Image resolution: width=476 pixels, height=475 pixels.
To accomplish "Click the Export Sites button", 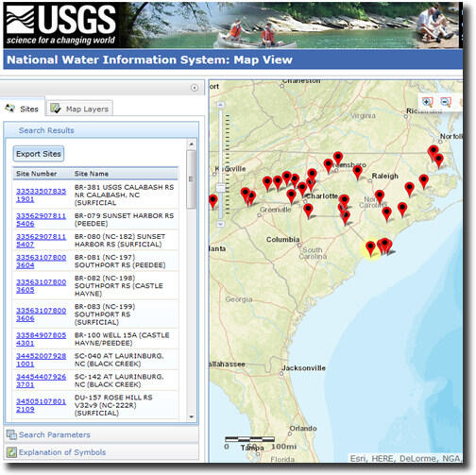I will click(39, 154).
